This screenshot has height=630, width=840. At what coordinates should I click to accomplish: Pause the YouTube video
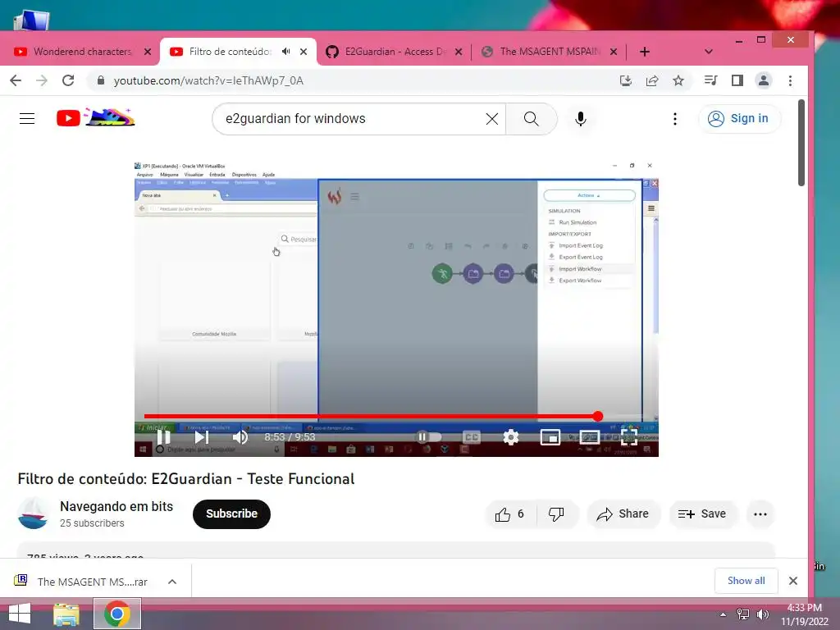click(163, 437)
